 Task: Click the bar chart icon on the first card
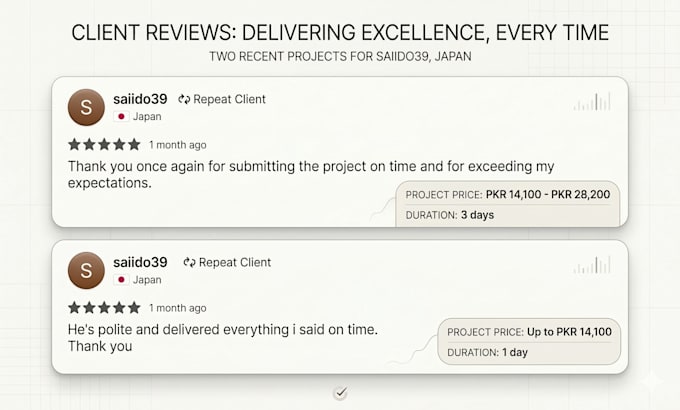click(592, 102)
